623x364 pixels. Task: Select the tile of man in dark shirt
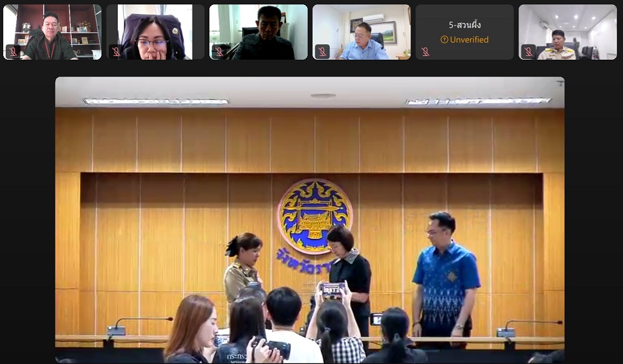[259, 32]
